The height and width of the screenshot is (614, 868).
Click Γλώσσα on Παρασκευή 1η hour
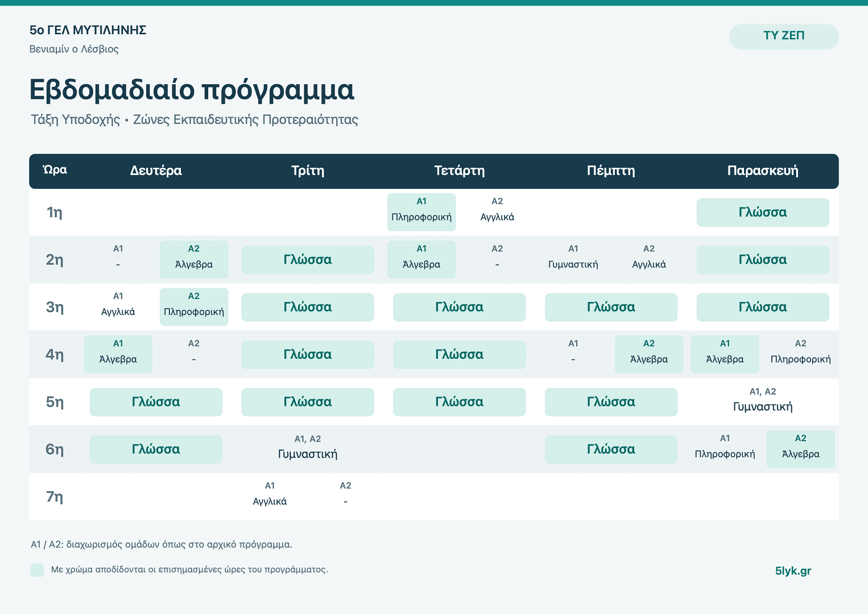(763, 213)
